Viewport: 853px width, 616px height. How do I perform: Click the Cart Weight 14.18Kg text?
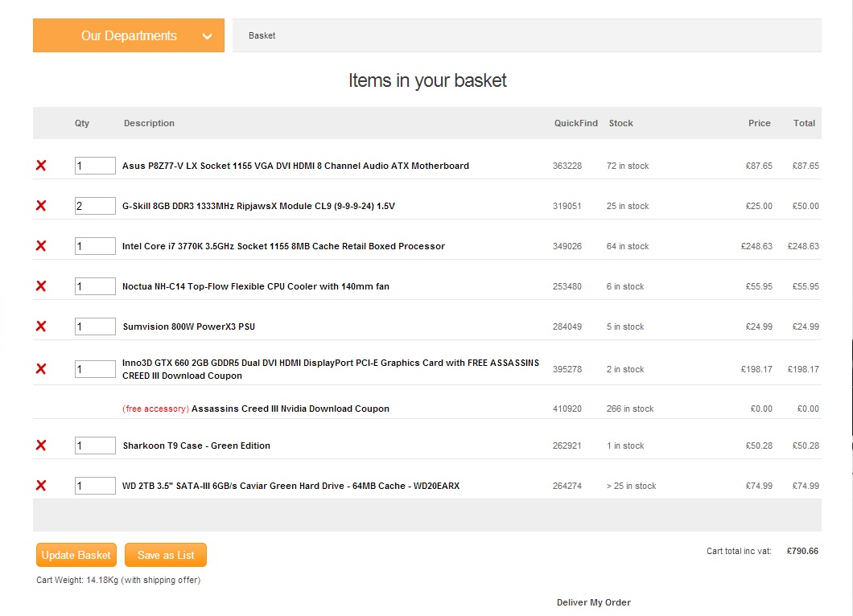118,580
